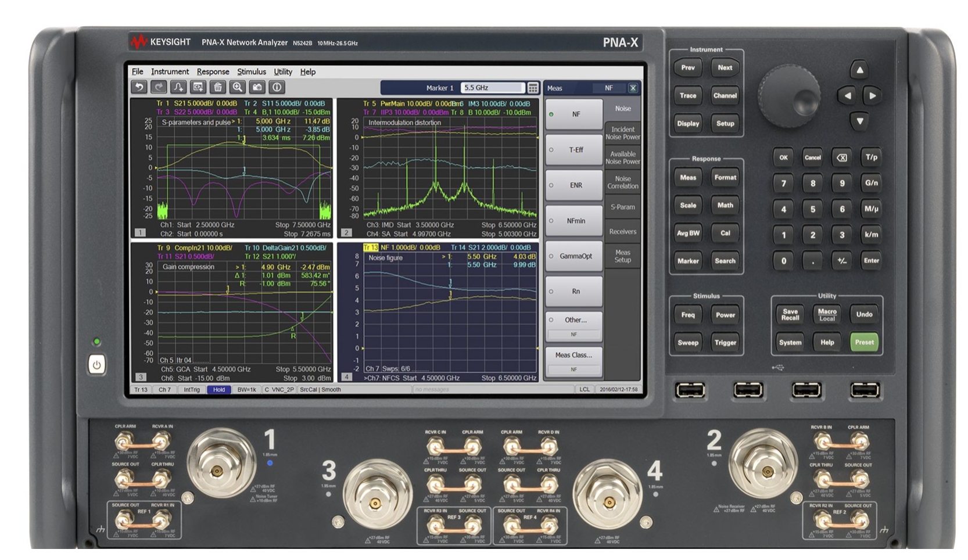Switch to the S-Param tab

623,207
